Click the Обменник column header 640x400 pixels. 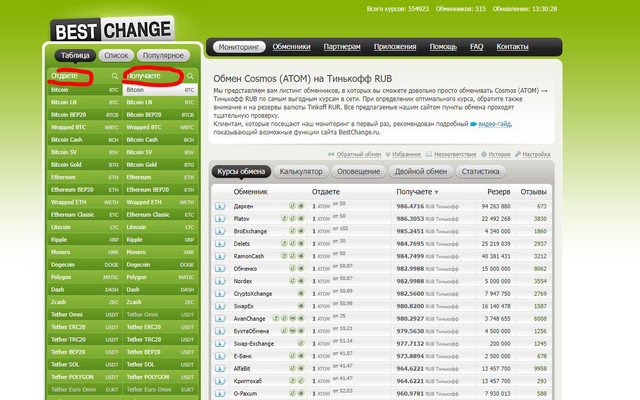[250, 192]
